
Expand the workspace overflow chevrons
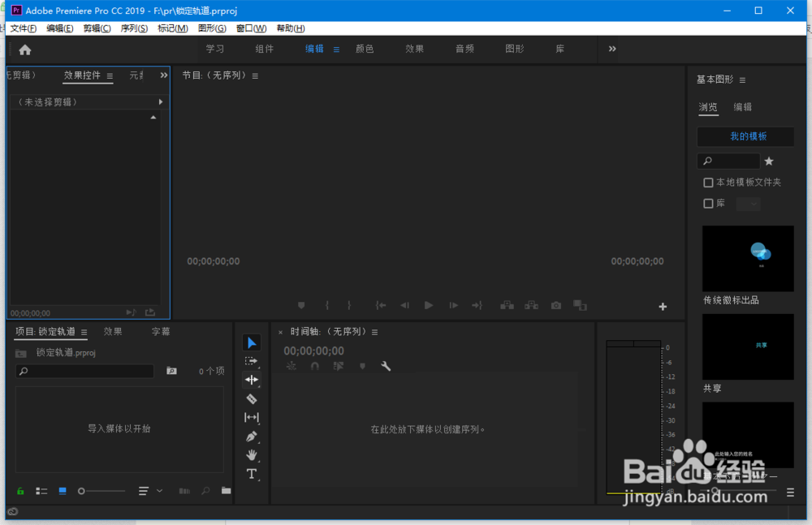(x=612, y=49)
